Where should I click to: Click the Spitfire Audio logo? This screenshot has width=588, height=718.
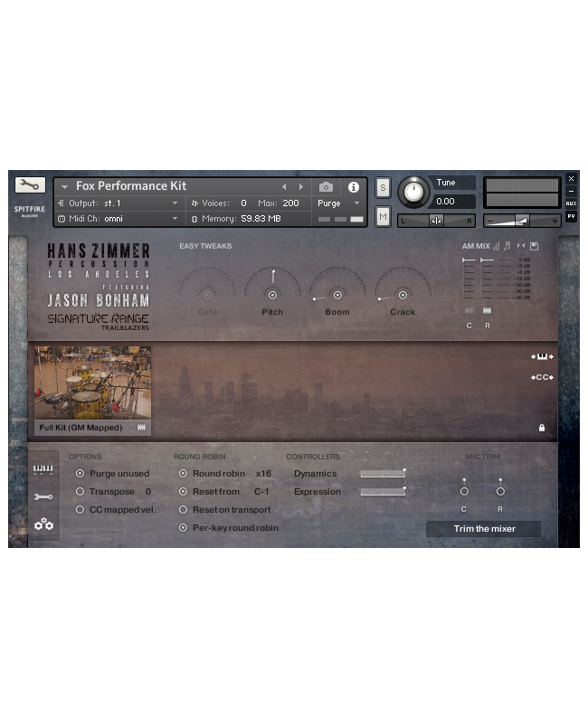pyautogui.click(x=30, y=211)
